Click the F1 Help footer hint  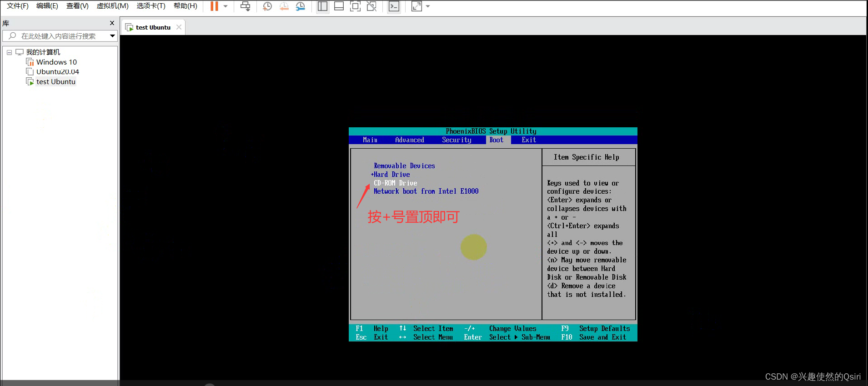(x=372, y=329)
